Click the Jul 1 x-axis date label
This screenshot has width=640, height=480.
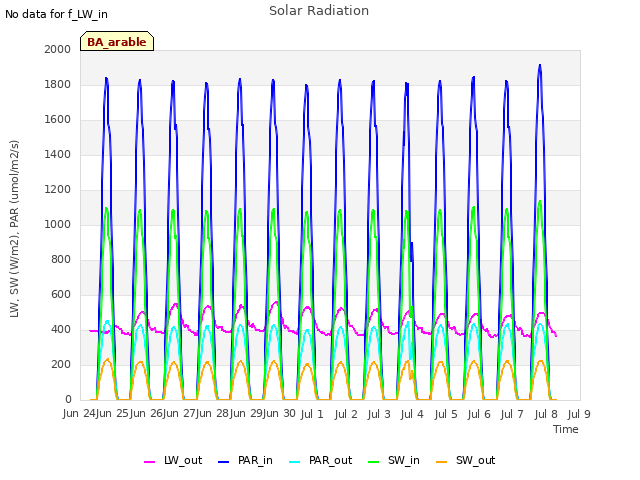point(312,414)
